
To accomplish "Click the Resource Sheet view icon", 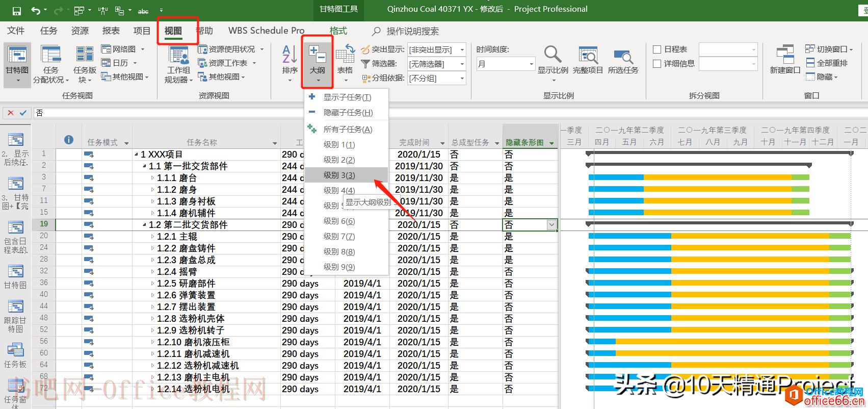I will [x=202, y=63].
